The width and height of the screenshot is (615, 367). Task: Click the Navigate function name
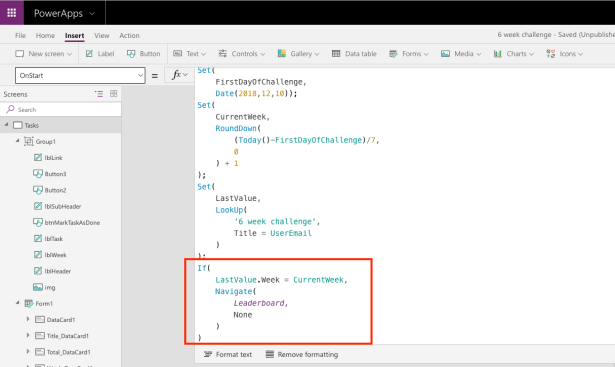(x=233, y=291)
